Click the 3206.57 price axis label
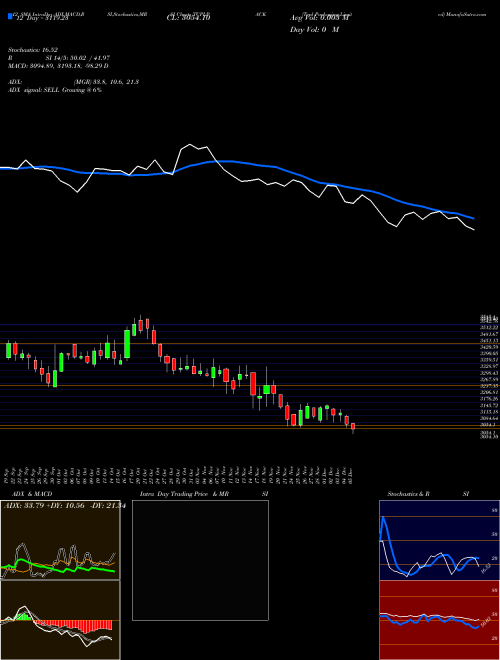This screenshot has width=500, height=660. click(x=489, y=392)
